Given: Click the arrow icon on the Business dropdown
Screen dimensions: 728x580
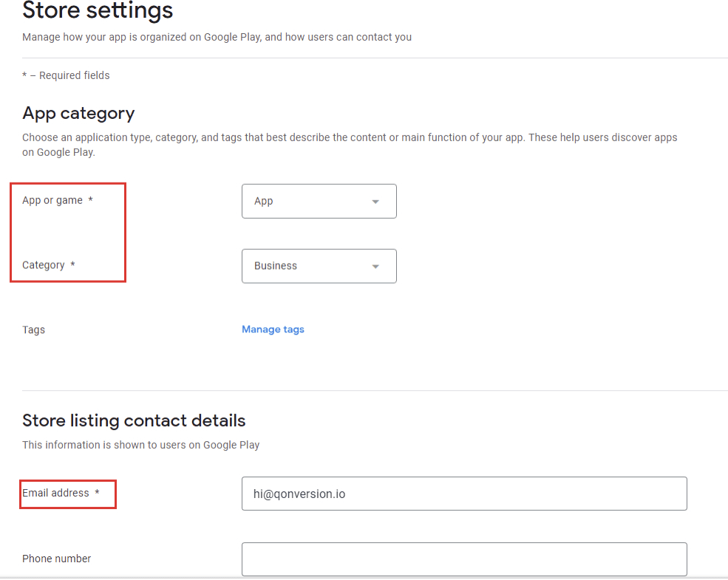Looking at the screenshot, I should tap(376, 266).
